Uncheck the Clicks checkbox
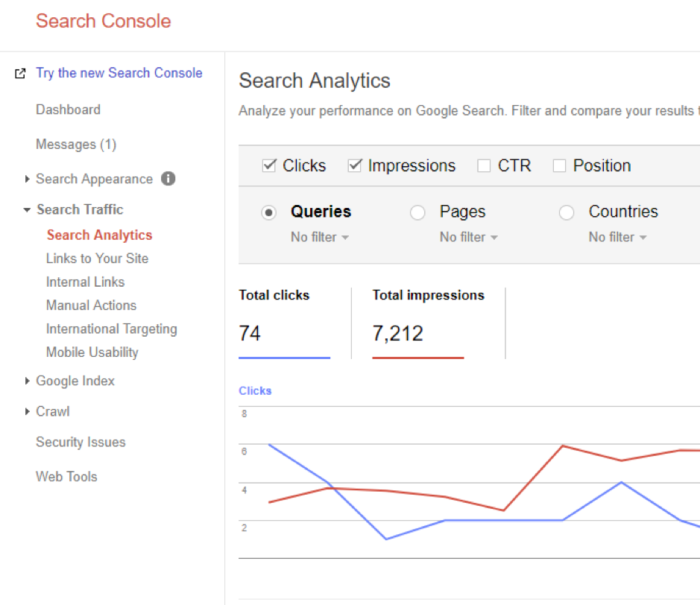Screen dimensions: 700x605 (270, 166)
